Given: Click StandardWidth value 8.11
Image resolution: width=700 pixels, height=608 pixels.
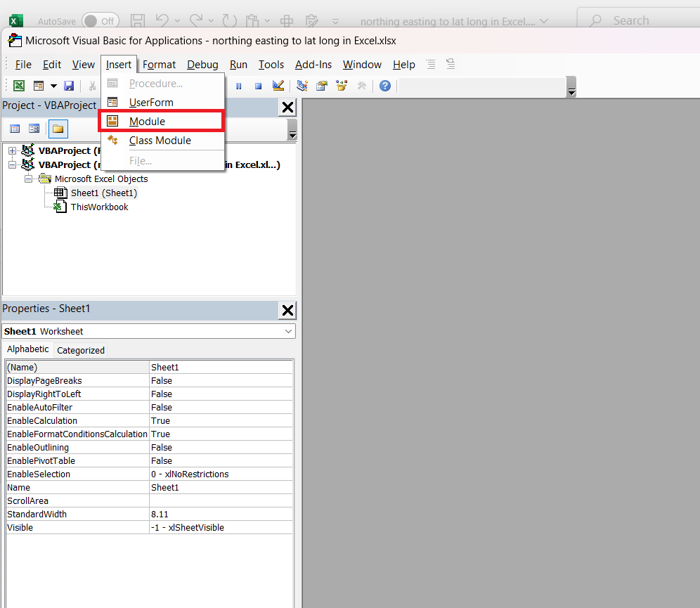Looking at the screenshot, I should coord(221,515).
